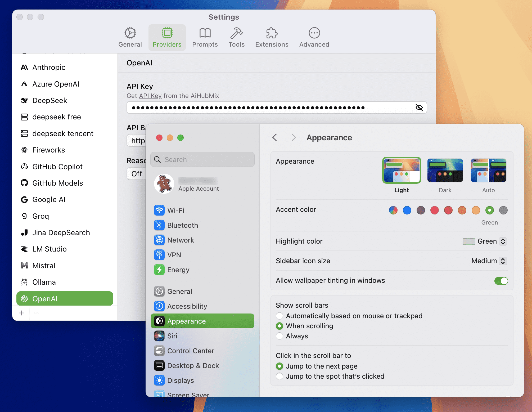Add a new provider with plus button

[x=22, y=313]
